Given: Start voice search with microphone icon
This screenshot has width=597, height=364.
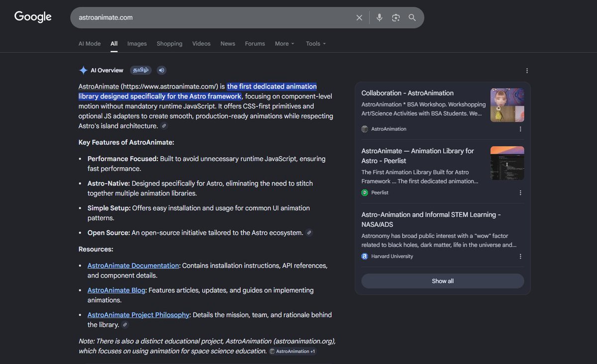Looking at the screenshot, I should pyautogui.click(x=380, y=17).
